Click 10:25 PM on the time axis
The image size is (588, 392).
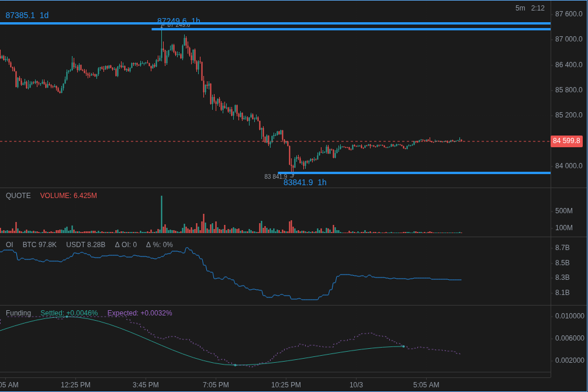(x=286, y=385)
